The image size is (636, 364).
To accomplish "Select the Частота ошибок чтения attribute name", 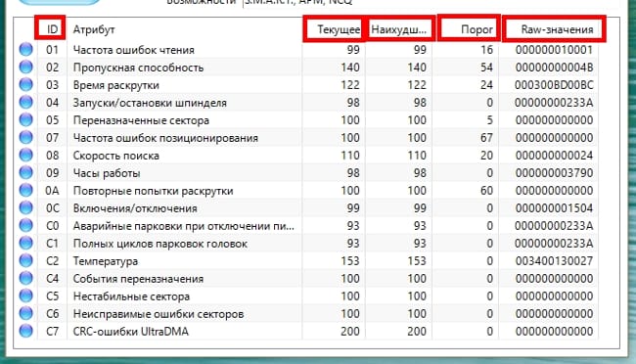I will [134, 50].
